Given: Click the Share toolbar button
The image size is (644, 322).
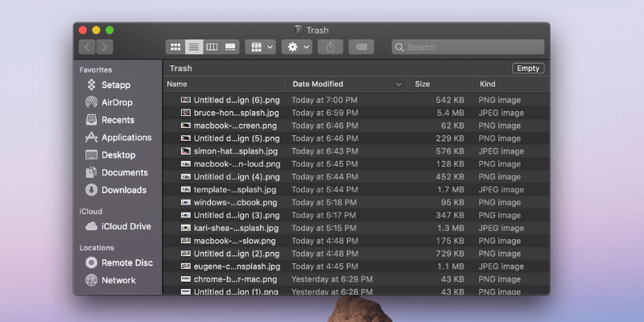Looking at the screenshot, I should pos(330,47).
